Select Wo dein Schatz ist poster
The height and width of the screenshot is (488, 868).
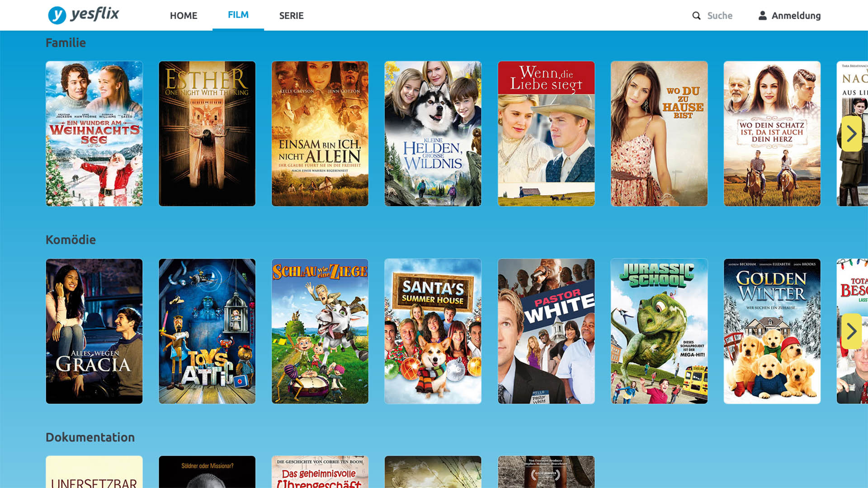point(772,134)
